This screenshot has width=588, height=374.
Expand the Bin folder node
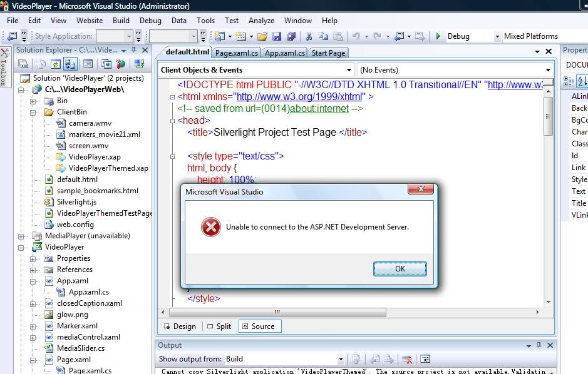(x=33, y=101)
